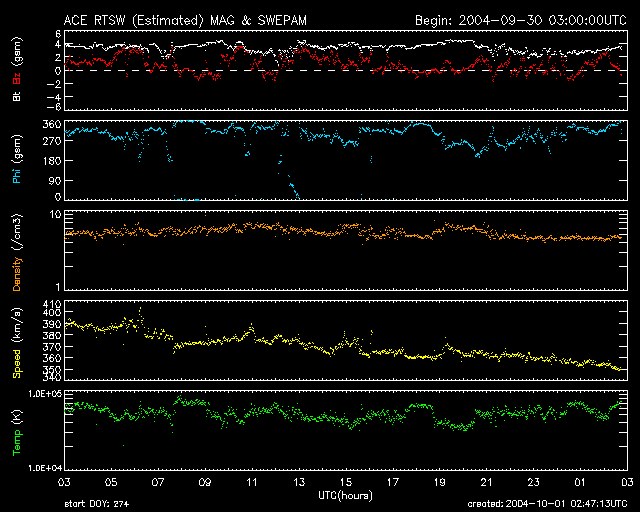Image resolution: width=640 pixels, height=512 pixels.
Task: Click the '17' hour tick label
Action: pos(392,482)
